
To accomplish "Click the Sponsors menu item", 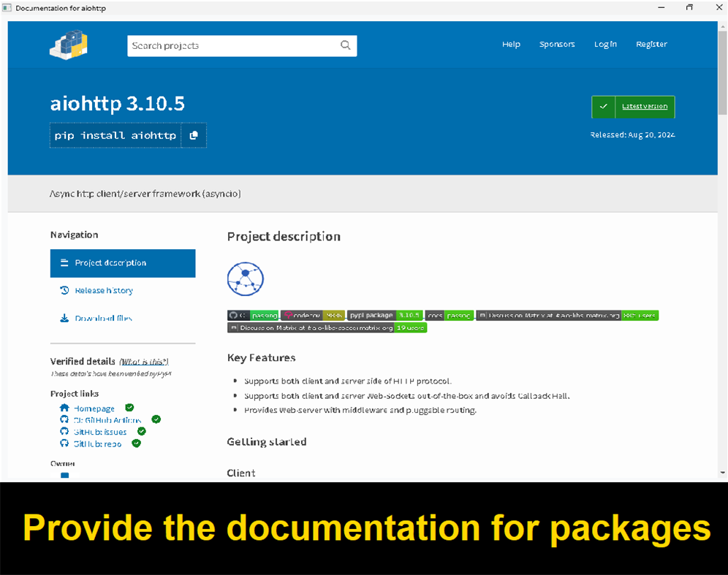I will click(x=557, y=44).
